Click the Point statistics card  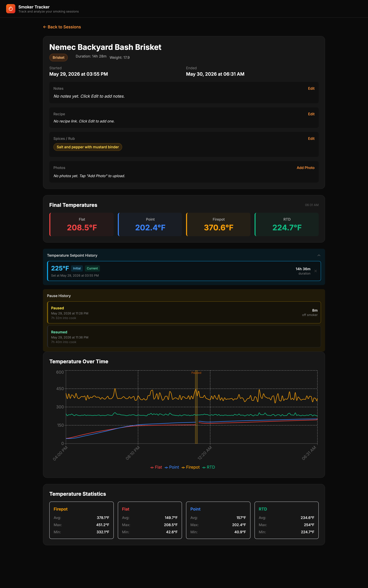coord(218,520)
